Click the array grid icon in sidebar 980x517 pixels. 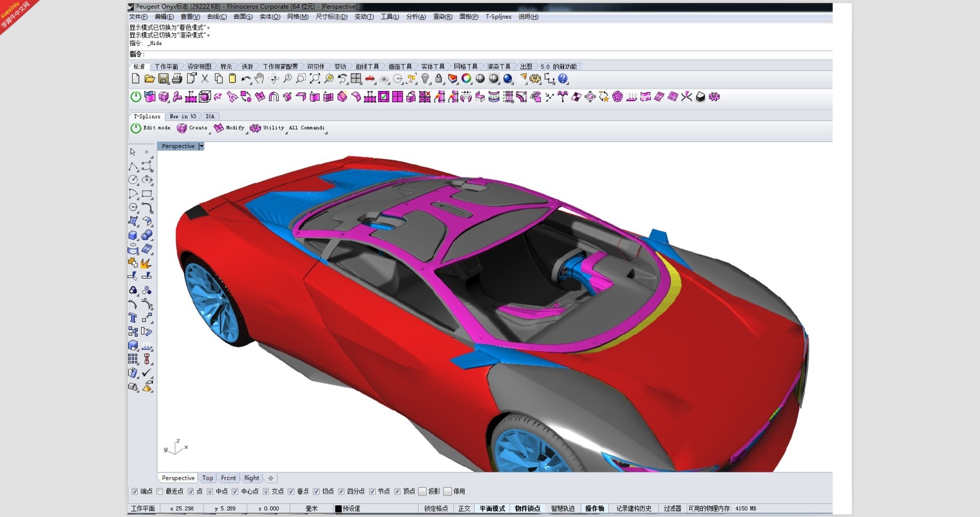click(x=133, y=359)
